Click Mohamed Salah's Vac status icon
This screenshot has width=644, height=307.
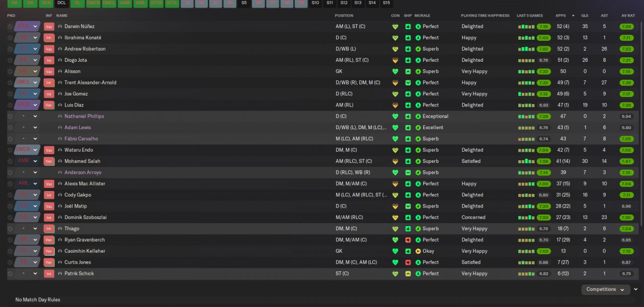(49, 161)
